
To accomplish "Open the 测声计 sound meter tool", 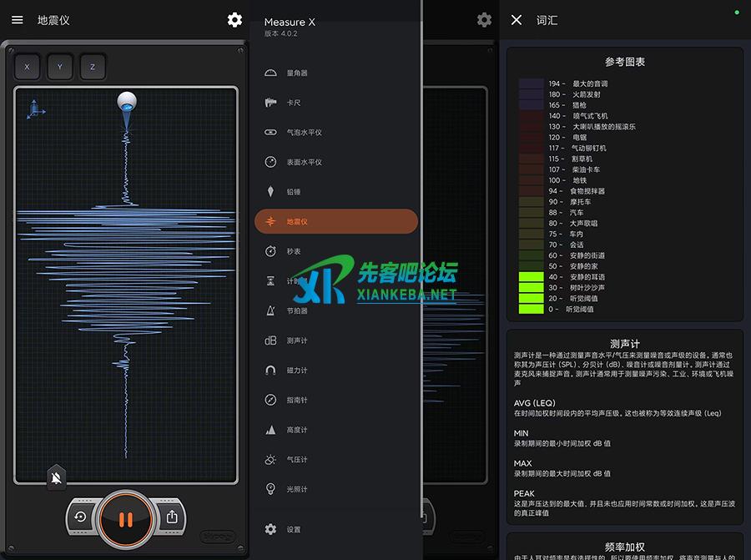I will pyautogui.click(x=297, y=341).
